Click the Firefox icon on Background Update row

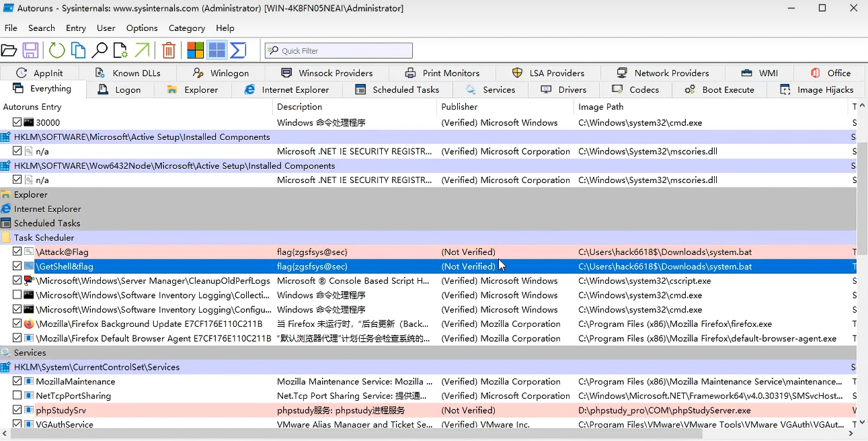[29, 324]
